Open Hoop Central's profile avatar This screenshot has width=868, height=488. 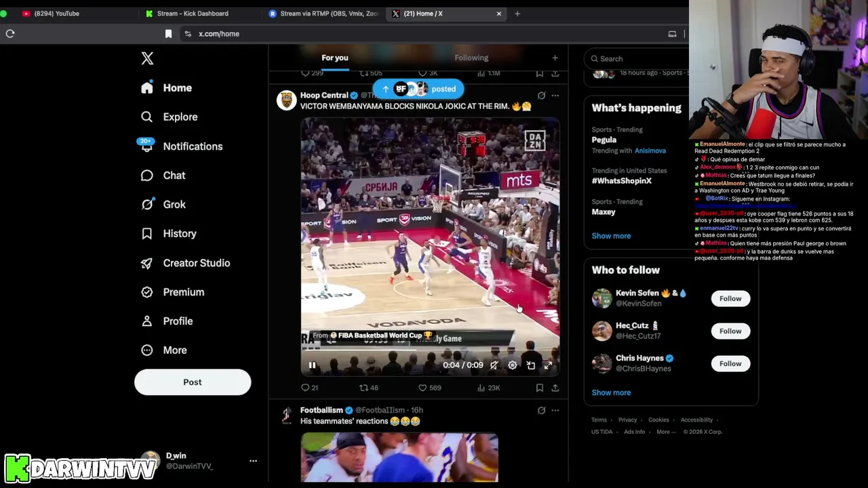(x=286, y=100)
